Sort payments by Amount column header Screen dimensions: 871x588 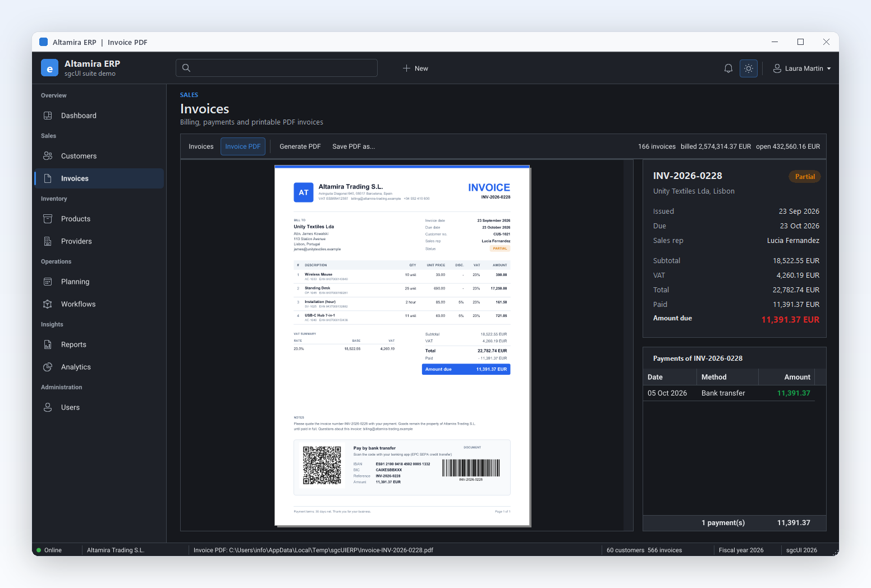click(787, 377)
